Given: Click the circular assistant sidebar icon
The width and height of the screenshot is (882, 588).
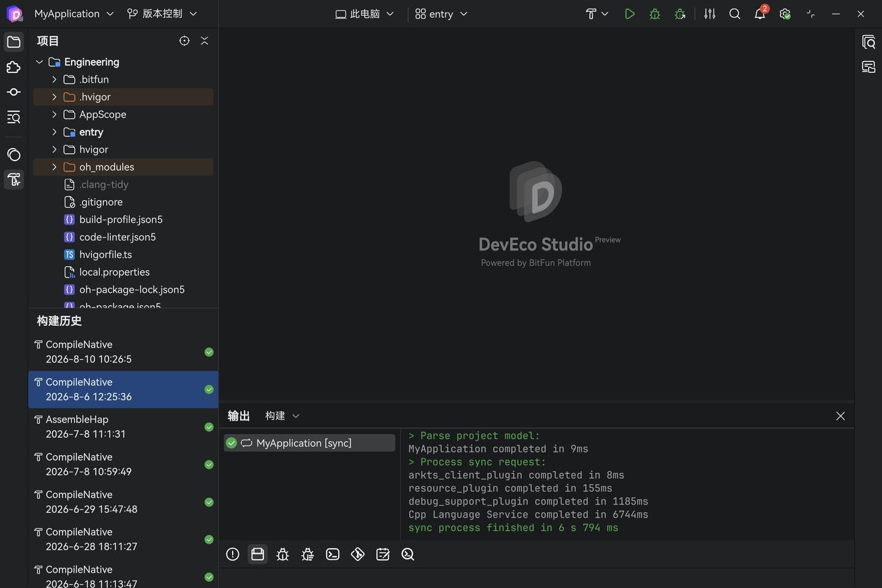Looking at the screenshot, I should 13,155.
